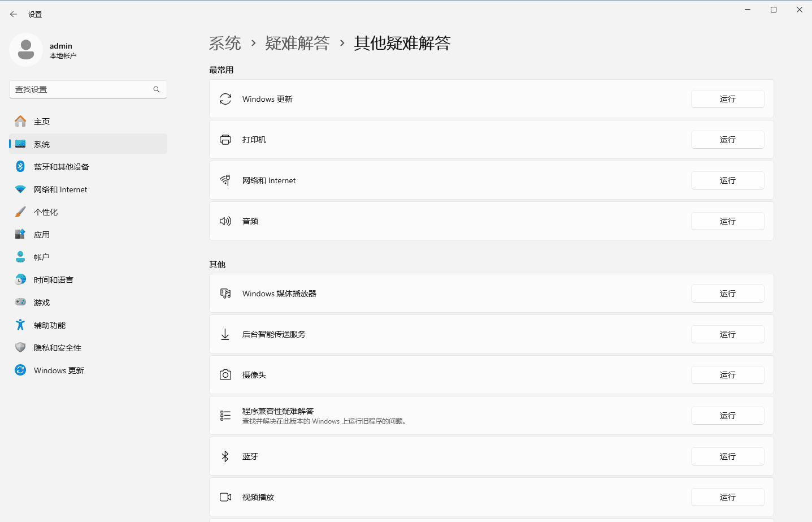Click the refresh icon in the Windows 更新 troubleshooter row
The height and width of the screenshot is (522, 812).
225,99
